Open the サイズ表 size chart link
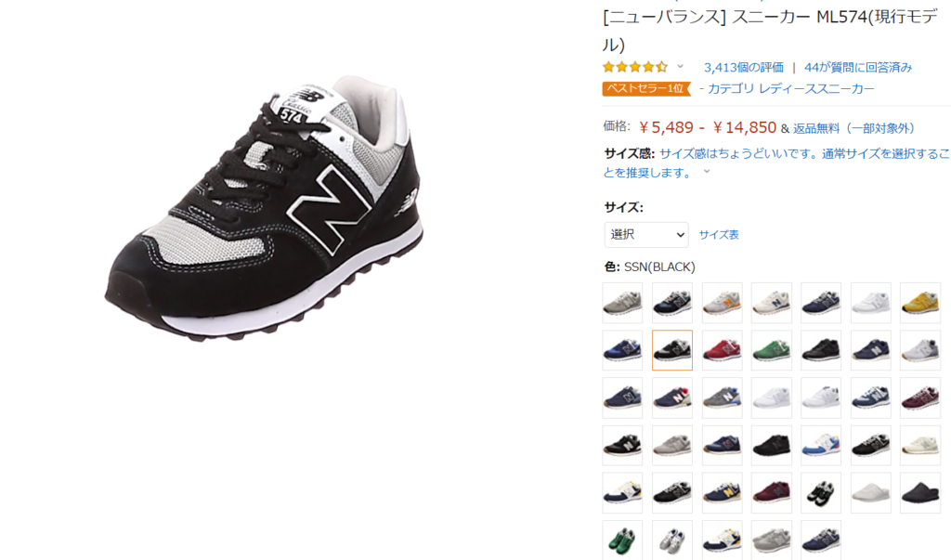Image resolution: width=951 pixels, height=560 pixels. coord(719,235)
